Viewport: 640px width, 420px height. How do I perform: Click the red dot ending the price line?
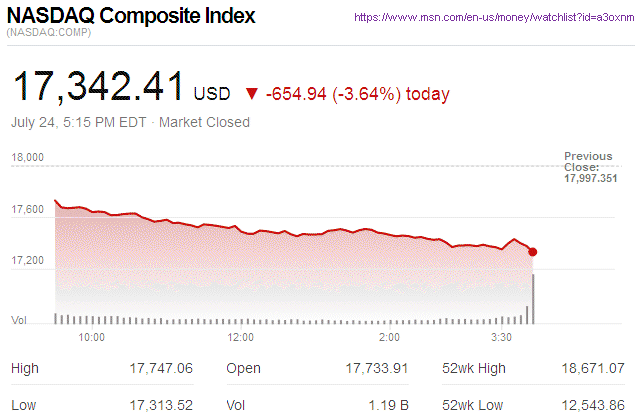click(533, 252)
